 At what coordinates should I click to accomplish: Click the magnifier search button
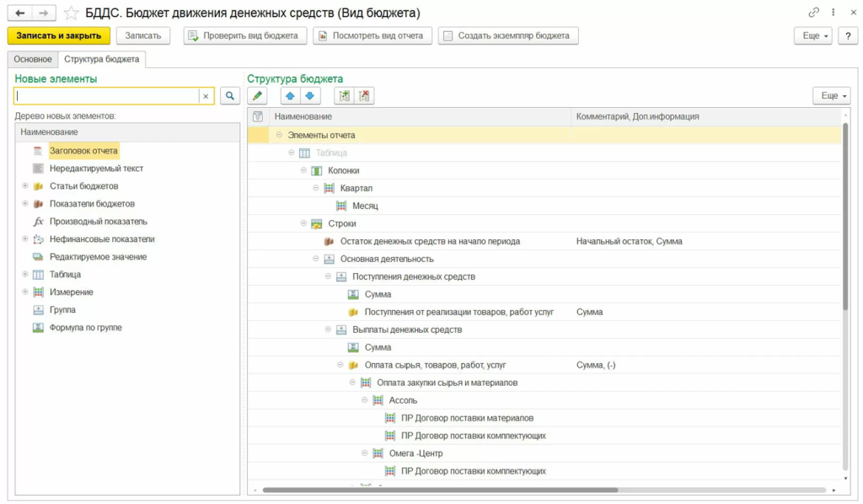click(x=229, y=96)
